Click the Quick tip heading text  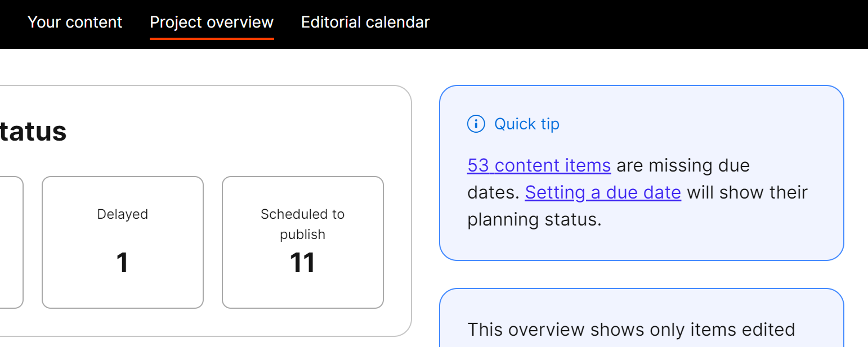pyautogui.click(x=526, y=124)
